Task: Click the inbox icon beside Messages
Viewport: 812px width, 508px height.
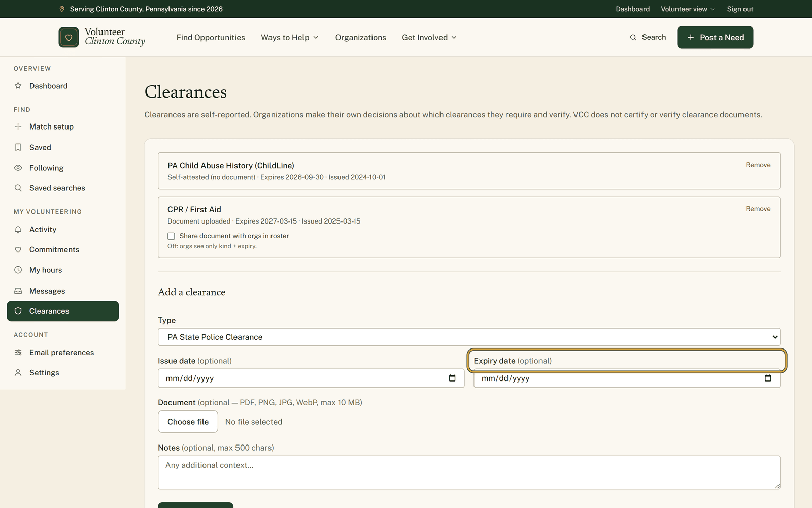Action: click(x=18, y=291)
